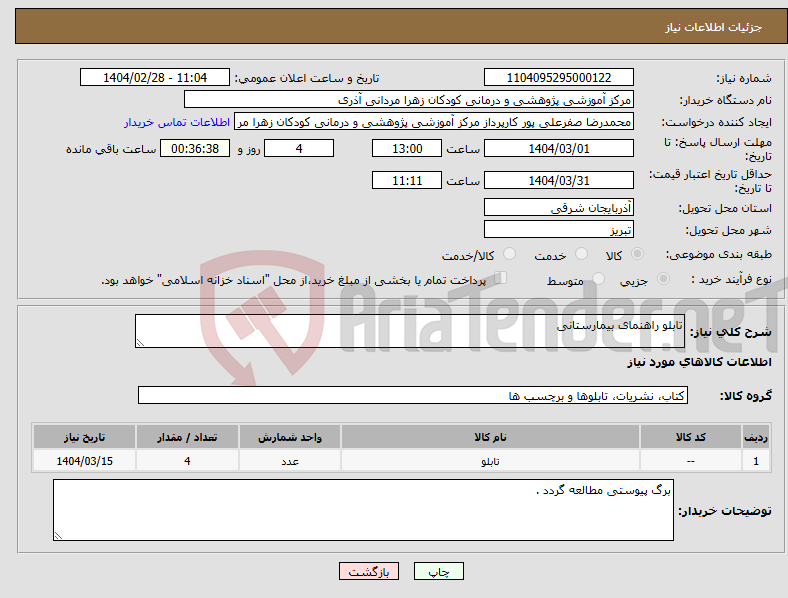Click the quantity cell 4 in the goods table
This screenshot has height=598, width=788.
click(x=187, y=460)
